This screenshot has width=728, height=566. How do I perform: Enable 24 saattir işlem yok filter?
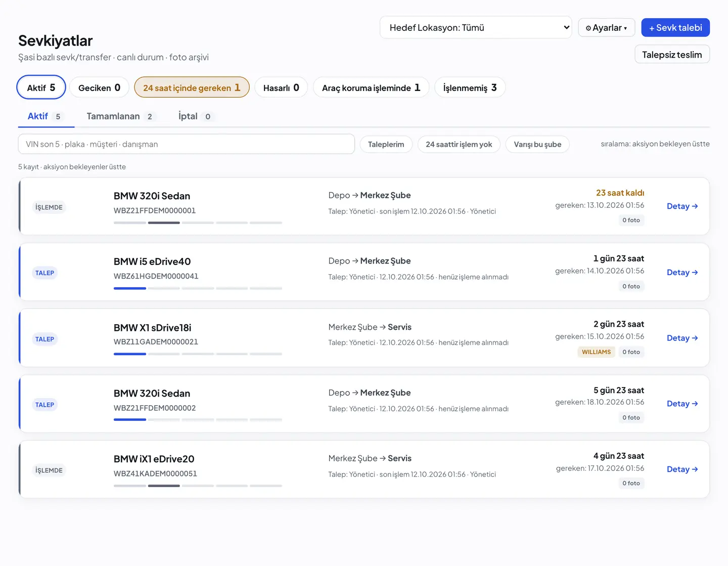click(459, 144)
